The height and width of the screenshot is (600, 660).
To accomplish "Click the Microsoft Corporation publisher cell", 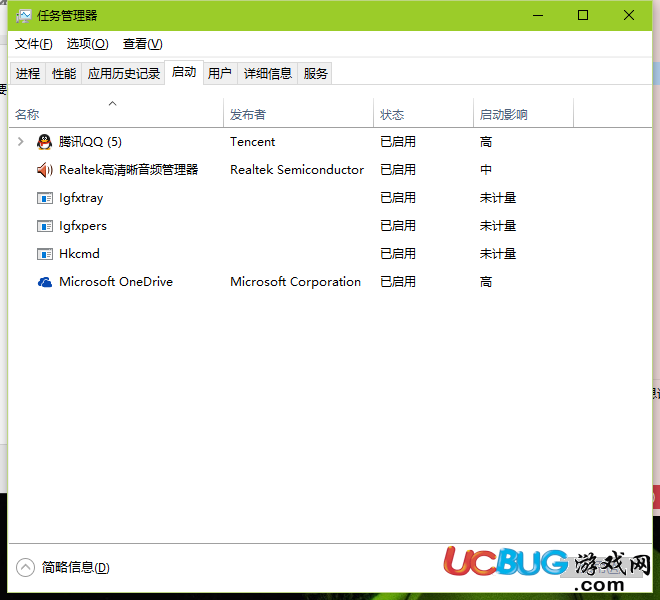I will point(295,282).
